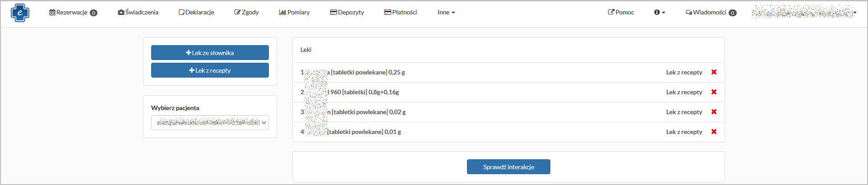Remove the first drug (0,25 g)

point(714,72)
